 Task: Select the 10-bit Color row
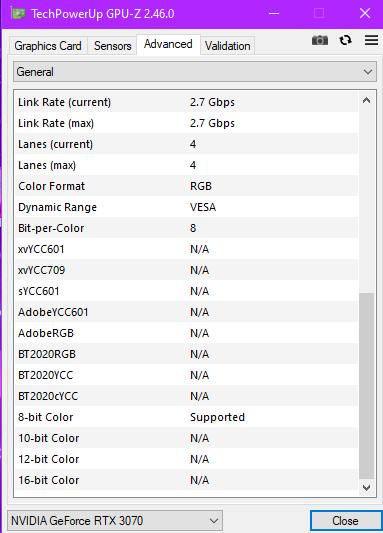point(187,438)
